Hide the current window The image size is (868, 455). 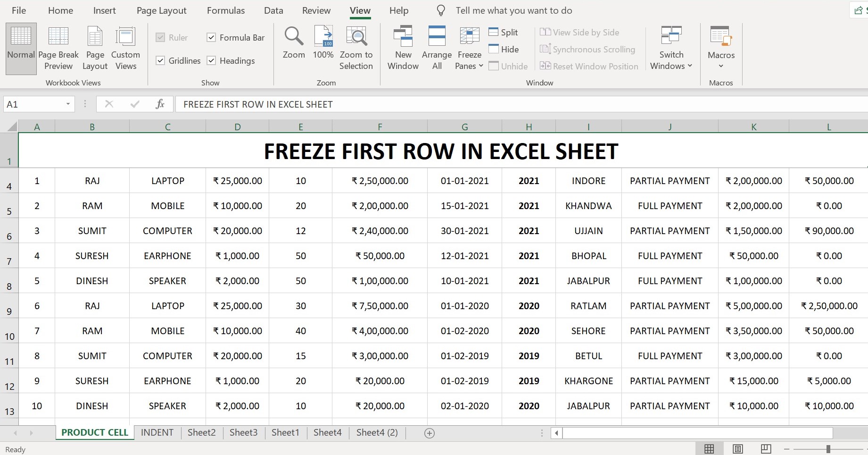504,49
